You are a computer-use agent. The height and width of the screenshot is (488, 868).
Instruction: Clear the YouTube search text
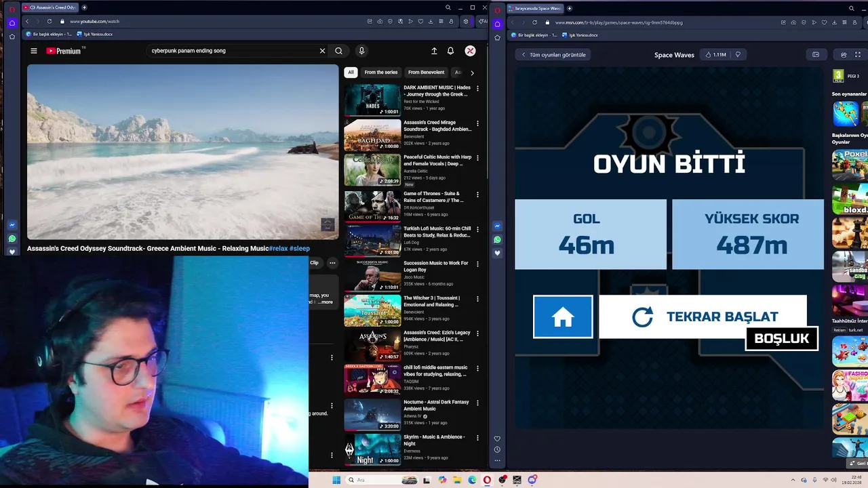click(322, 51)
